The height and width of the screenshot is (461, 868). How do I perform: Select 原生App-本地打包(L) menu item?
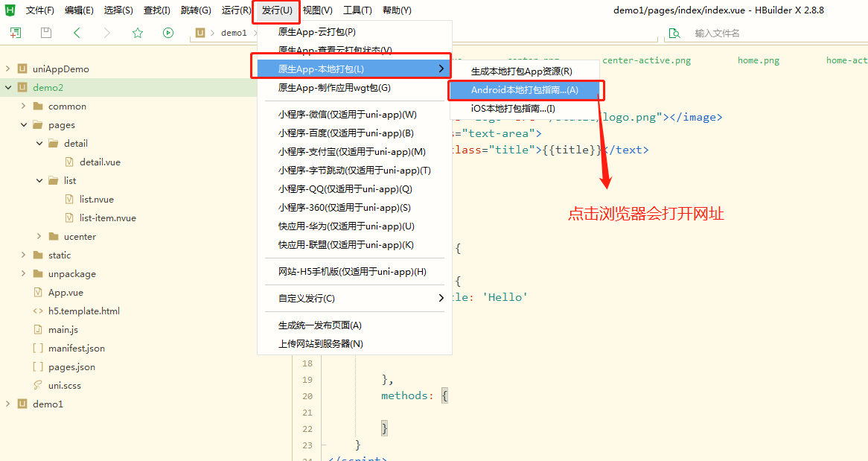pos(355,69)
